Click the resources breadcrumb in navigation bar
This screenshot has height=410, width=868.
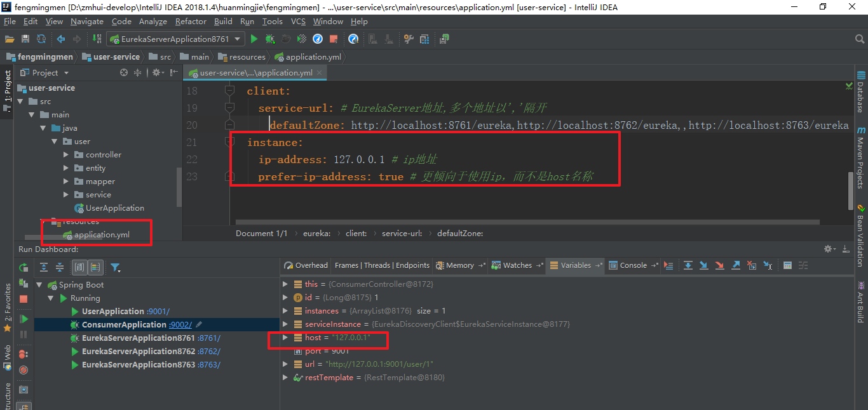coord(241,57)
